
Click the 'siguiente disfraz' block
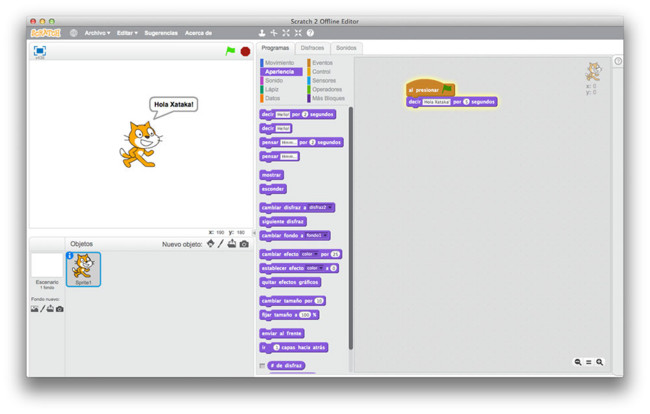(x=283, y=221)
